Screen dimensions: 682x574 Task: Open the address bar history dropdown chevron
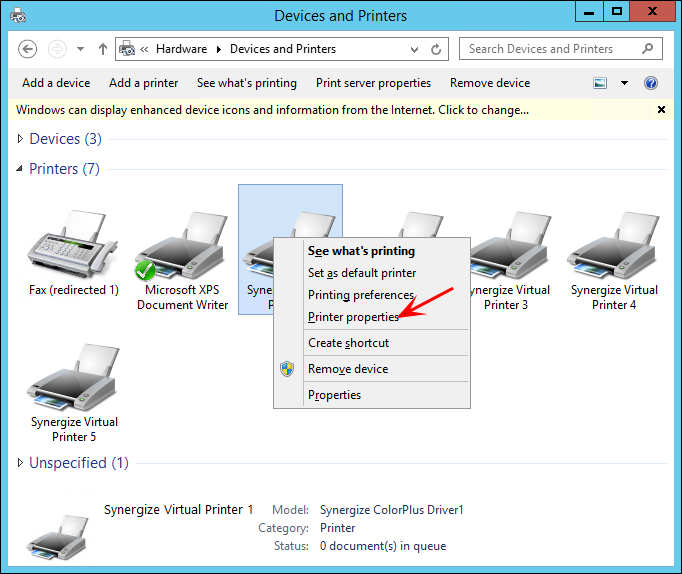(415, 50)
